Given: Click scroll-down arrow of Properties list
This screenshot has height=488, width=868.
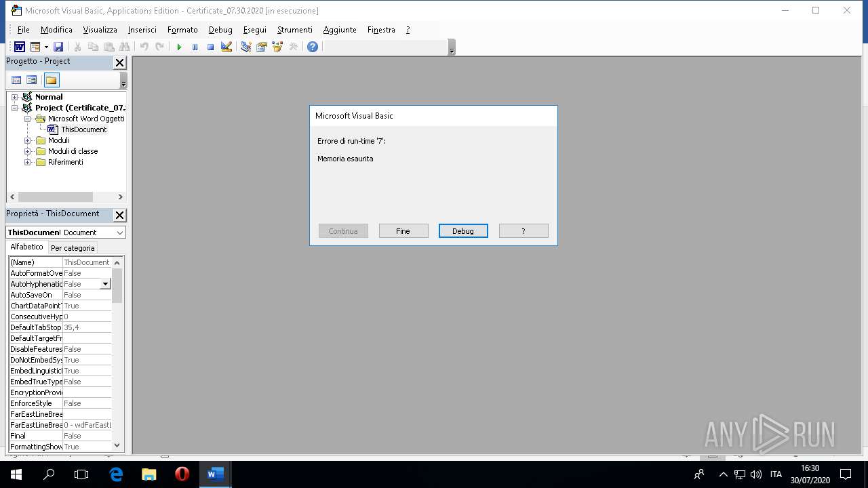Looking at the screenshot, I should (x=117, y=445).
